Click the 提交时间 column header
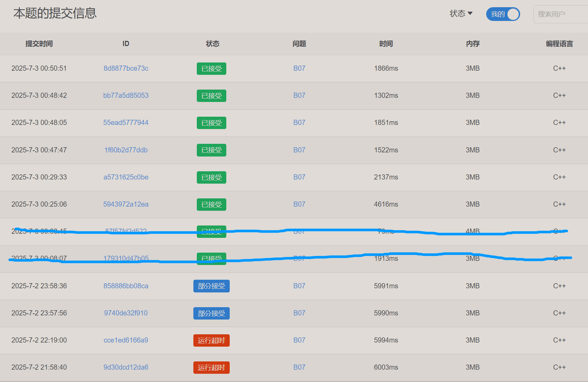 [x=39, y=44]
